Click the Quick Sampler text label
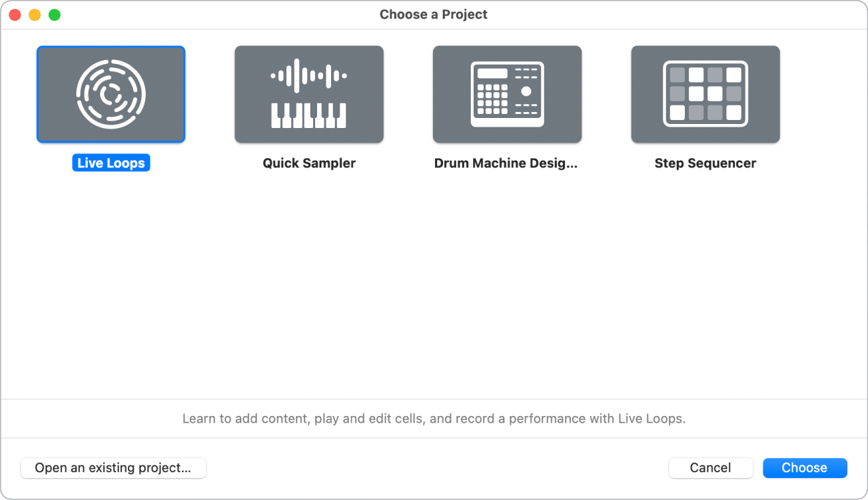 [309, 163]
